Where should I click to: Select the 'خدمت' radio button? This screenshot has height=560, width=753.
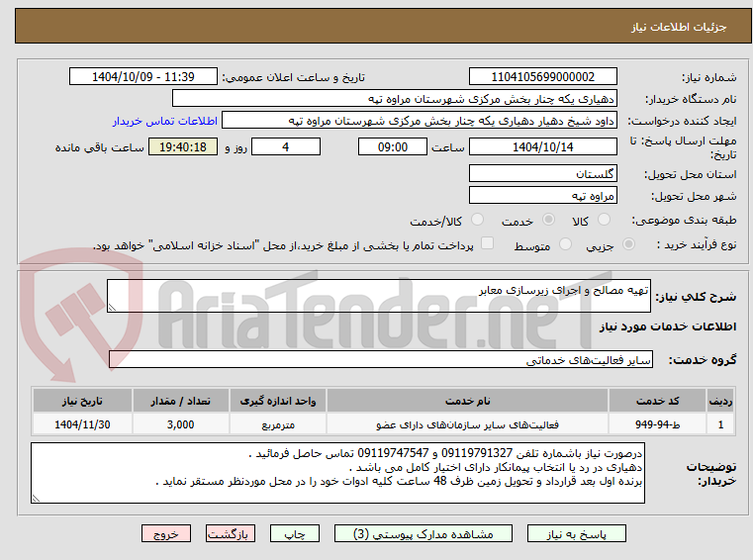click(x=548, y=220)
